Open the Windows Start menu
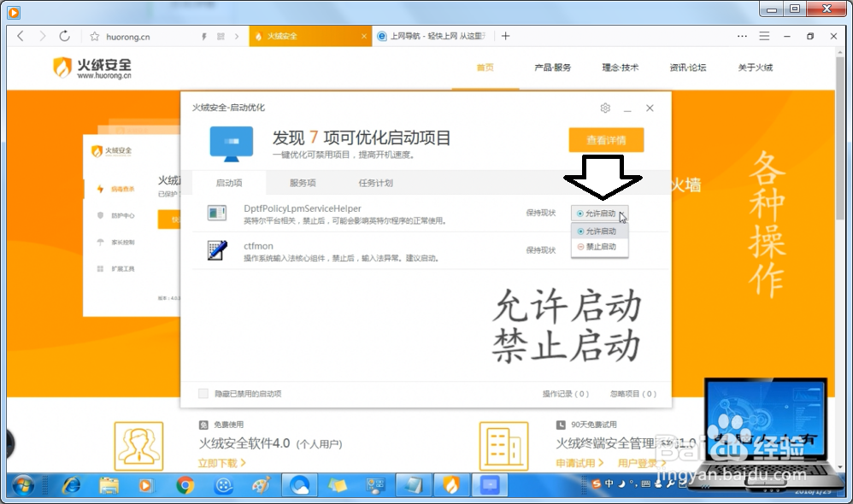 [x=23, y=485]
